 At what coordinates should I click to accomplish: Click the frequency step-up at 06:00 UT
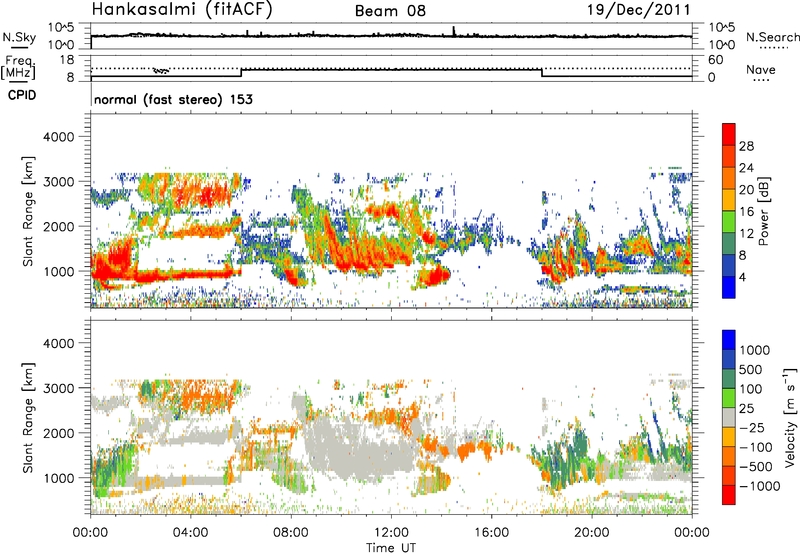pos(241,73)
